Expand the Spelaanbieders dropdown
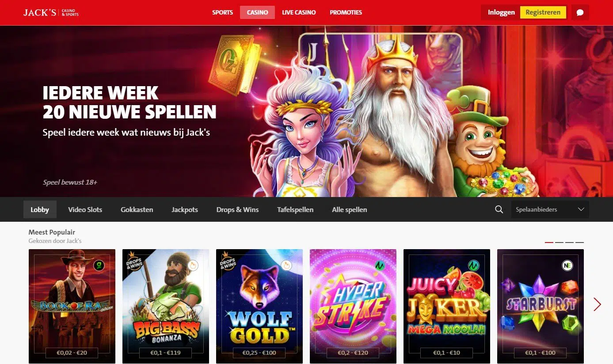The width and height of the screenshot is (613, 364). point(550,209)
